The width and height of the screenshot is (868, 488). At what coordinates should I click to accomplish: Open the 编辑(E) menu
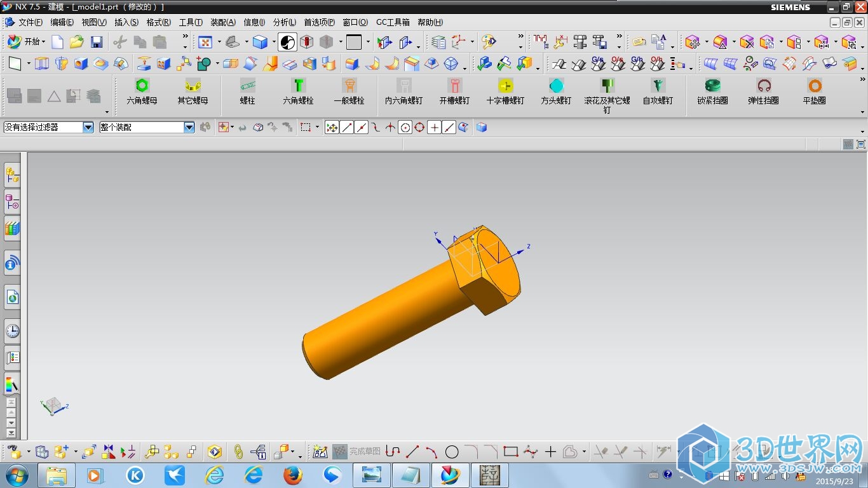point(62,22)
